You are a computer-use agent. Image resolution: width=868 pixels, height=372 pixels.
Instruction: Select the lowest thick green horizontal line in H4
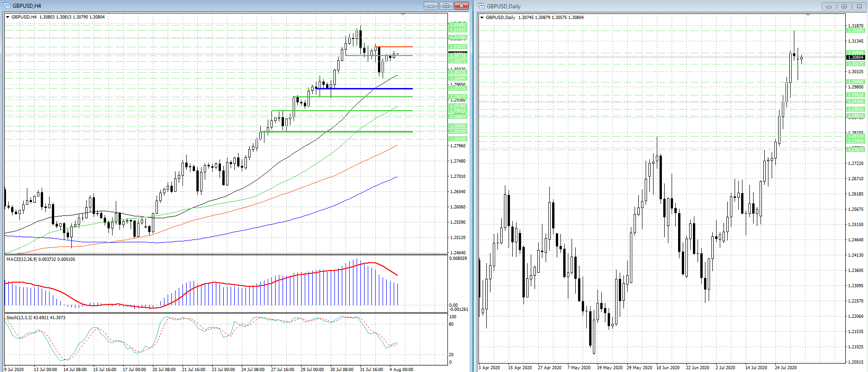click(336, 132)
